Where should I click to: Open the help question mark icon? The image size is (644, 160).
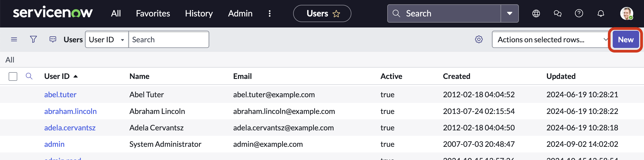(579, 13)
